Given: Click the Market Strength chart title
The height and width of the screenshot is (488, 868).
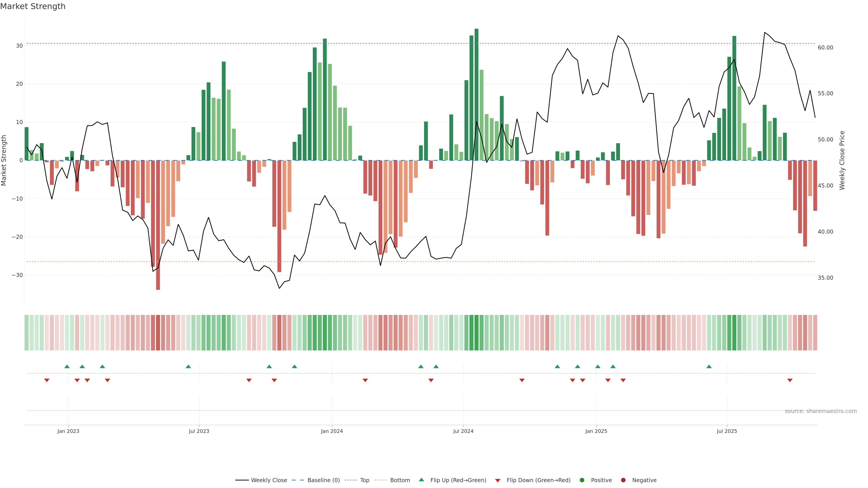Looking at the screenshot, I should (33, 6).
